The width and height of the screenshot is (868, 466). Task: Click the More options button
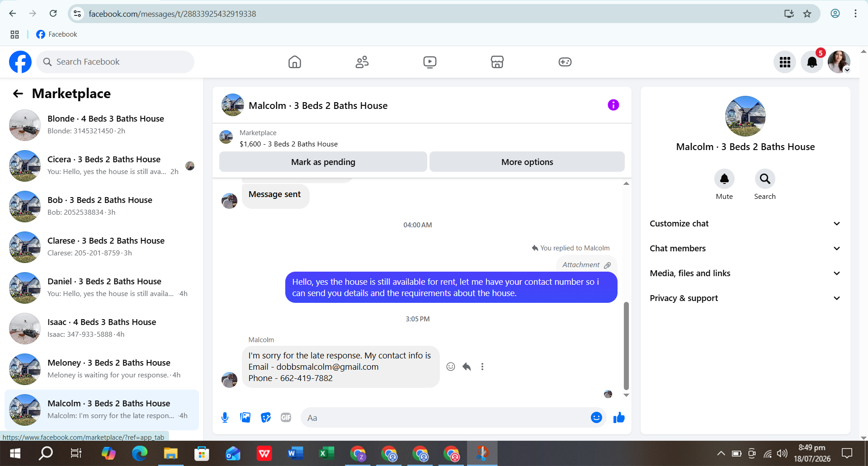527,162
